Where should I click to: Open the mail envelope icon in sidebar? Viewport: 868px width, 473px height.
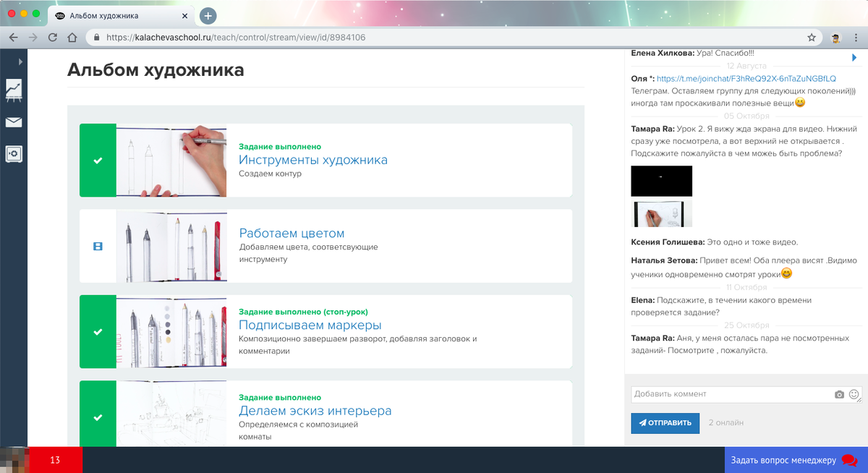click(14, 122)
